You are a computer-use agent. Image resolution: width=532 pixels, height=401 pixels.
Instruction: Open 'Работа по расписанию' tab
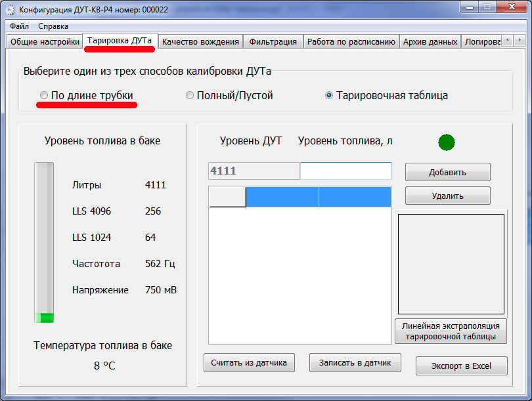[351, 42]
